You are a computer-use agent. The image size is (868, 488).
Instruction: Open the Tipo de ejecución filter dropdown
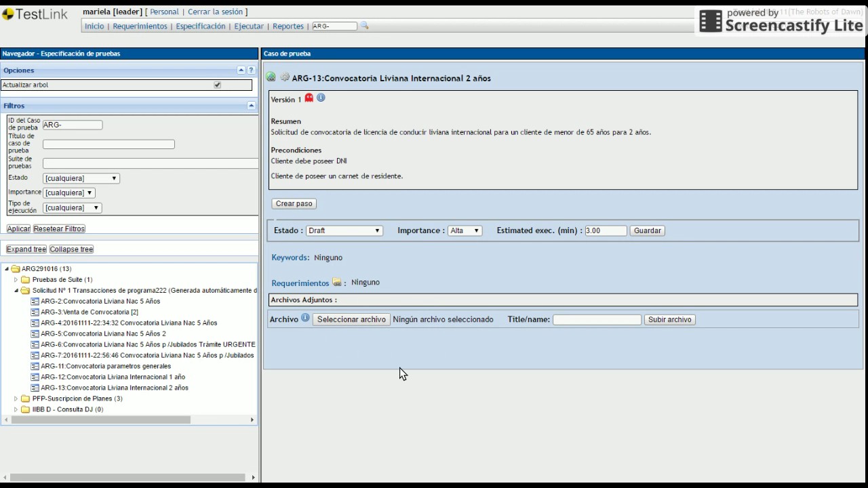click(x=72, y=207)
